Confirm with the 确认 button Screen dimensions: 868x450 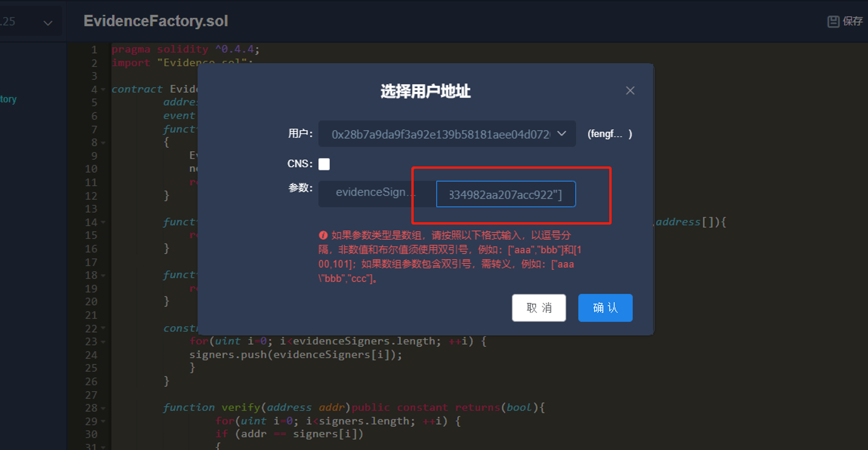tap(605, 307)
